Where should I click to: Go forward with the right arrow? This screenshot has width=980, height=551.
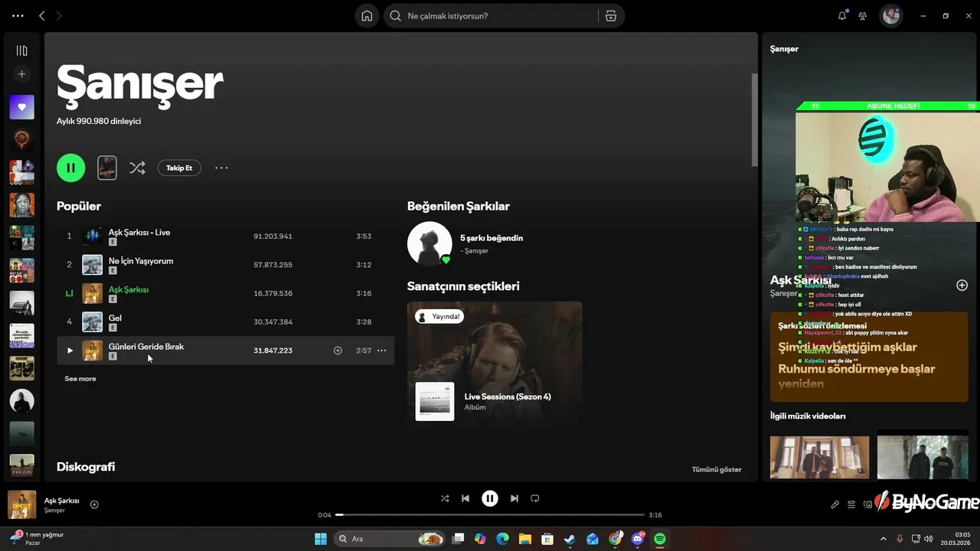click(x=59, y=16)
